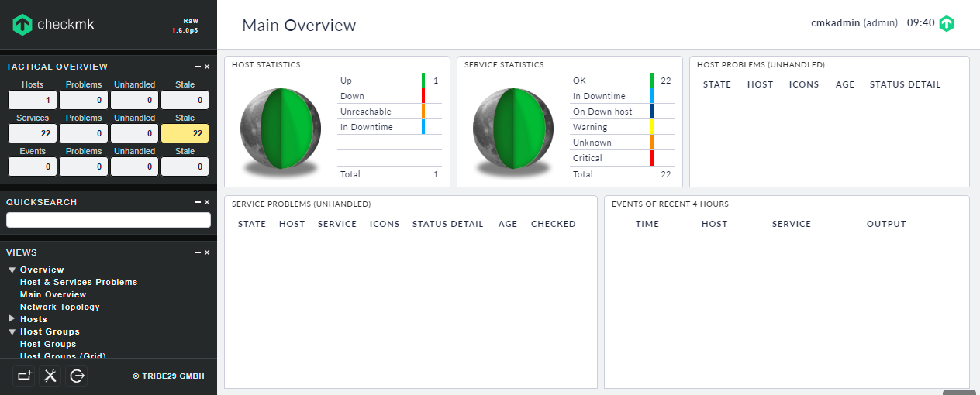Open the WATO configuration tools icon
This screenshot has width=980, height=395.
tap(50, 376)
